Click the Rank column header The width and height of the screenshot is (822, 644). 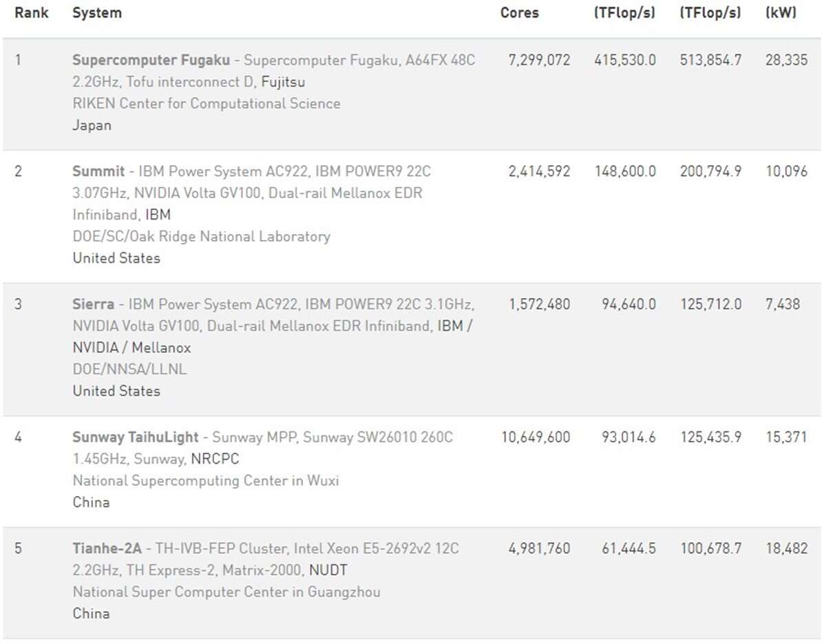(32, 13)
